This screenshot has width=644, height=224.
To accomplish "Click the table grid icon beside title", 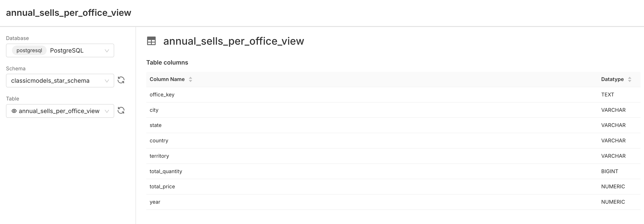I will coord(151,41).
